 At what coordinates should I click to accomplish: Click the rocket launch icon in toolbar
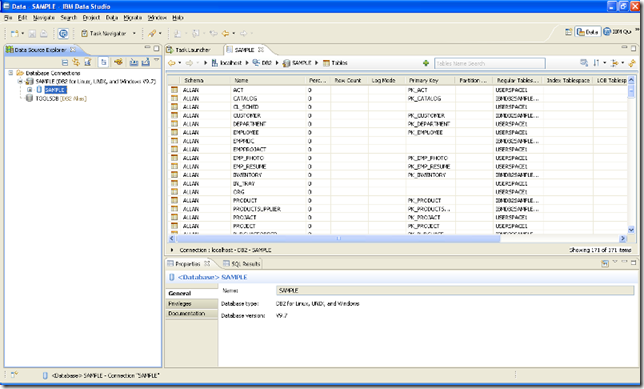[x=152, y=33]
